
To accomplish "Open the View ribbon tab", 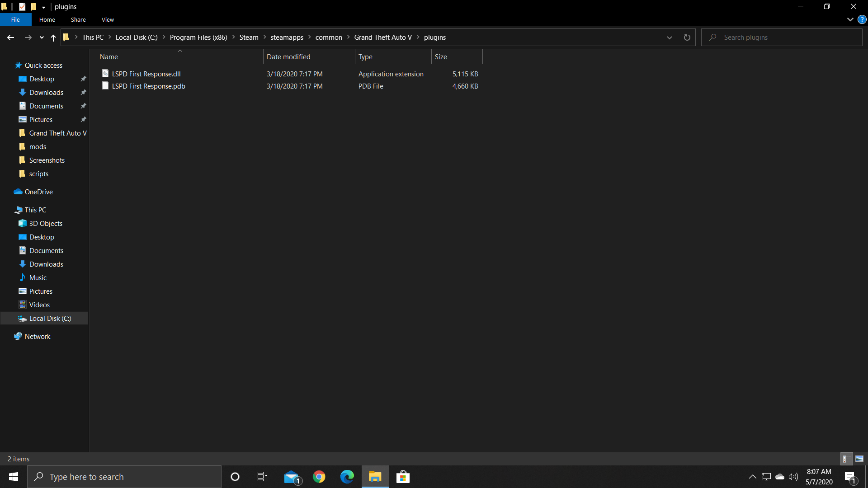I will 108,19.
